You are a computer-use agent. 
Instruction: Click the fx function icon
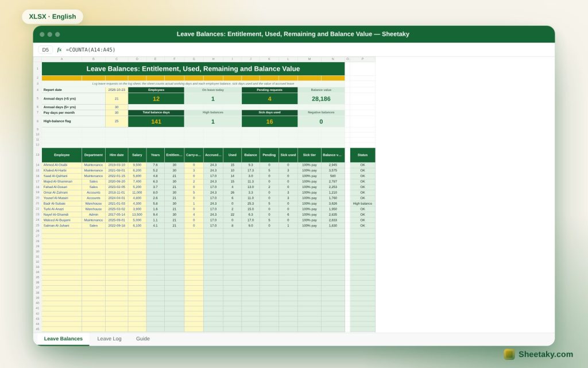click(x=59, y=49)
